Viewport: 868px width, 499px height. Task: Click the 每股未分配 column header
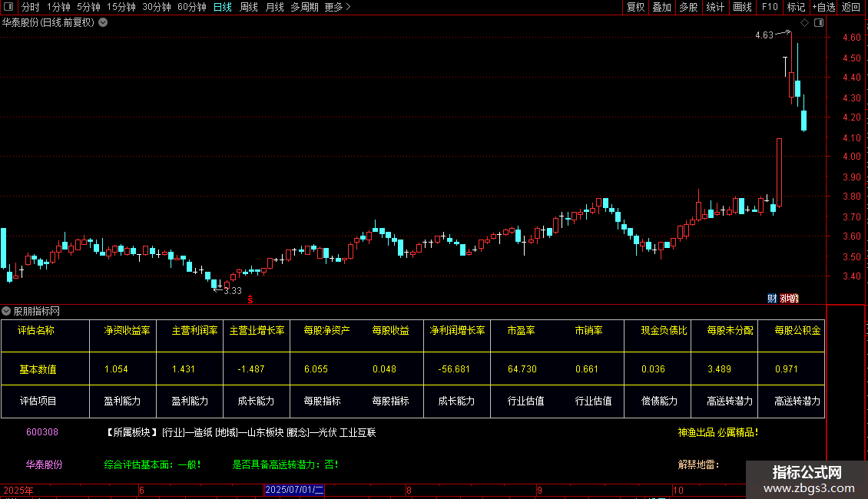pyautogui.click(x=731, y=330)
